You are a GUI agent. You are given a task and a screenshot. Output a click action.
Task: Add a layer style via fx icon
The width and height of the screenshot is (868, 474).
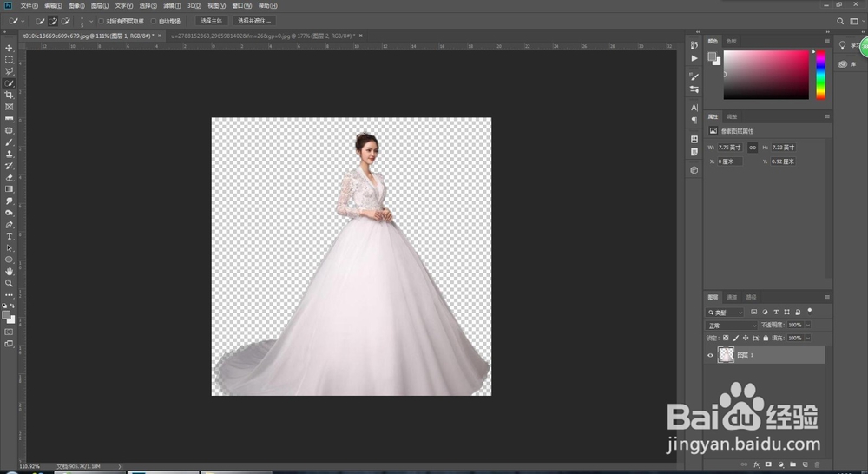coord(756,464)
